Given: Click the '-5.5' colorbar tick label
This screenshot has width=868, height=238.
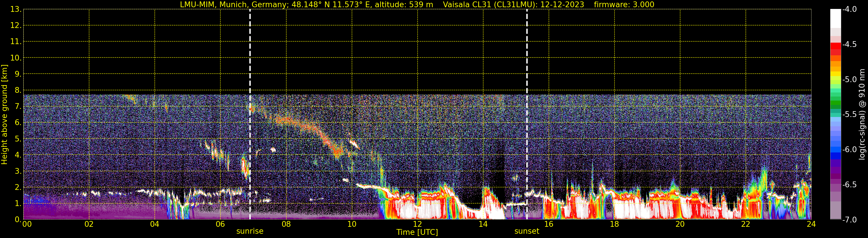Looking at the screenshot, I should (849, 115).
